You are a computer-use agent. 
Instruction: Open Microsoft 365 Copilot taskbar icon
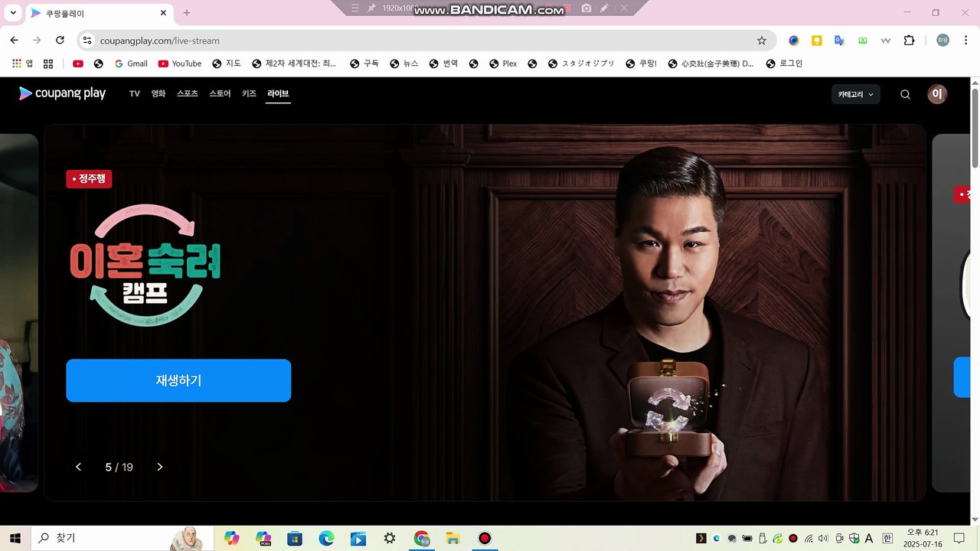263,538
